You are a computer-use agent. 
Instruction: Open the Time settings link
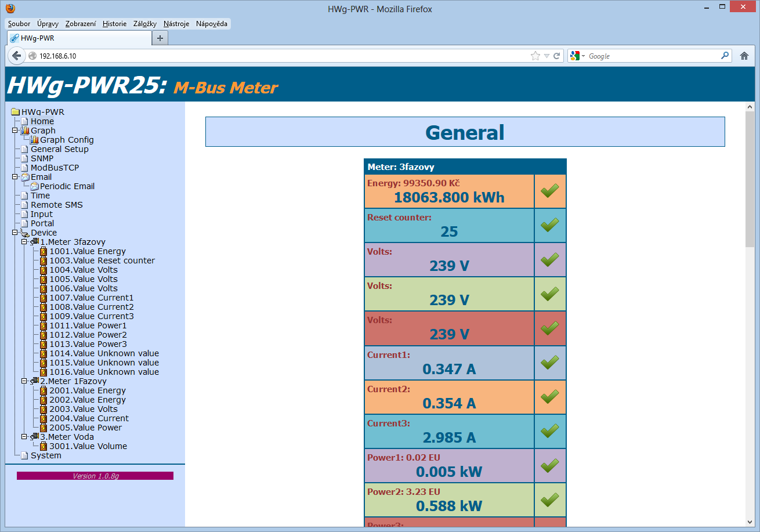click(x=41, y=196)
